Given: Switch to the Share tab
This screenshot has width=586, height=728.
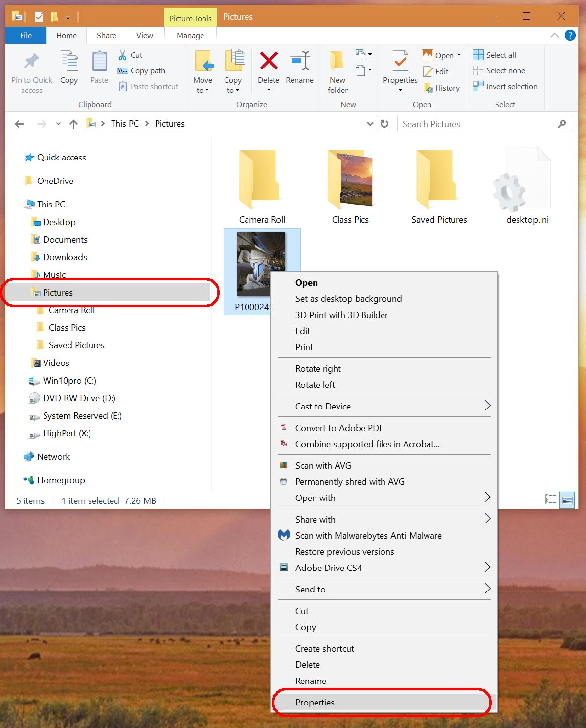Looking at the screenshot, I should (107, 35).
